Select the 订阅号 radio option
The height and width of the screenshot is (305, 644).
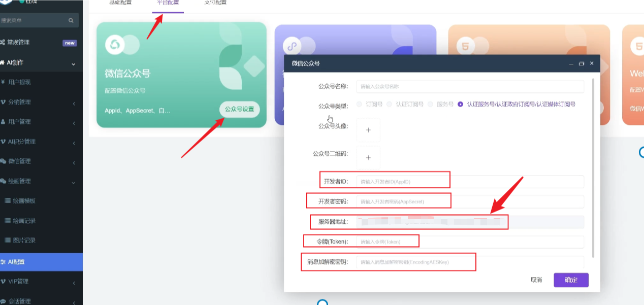360,105
